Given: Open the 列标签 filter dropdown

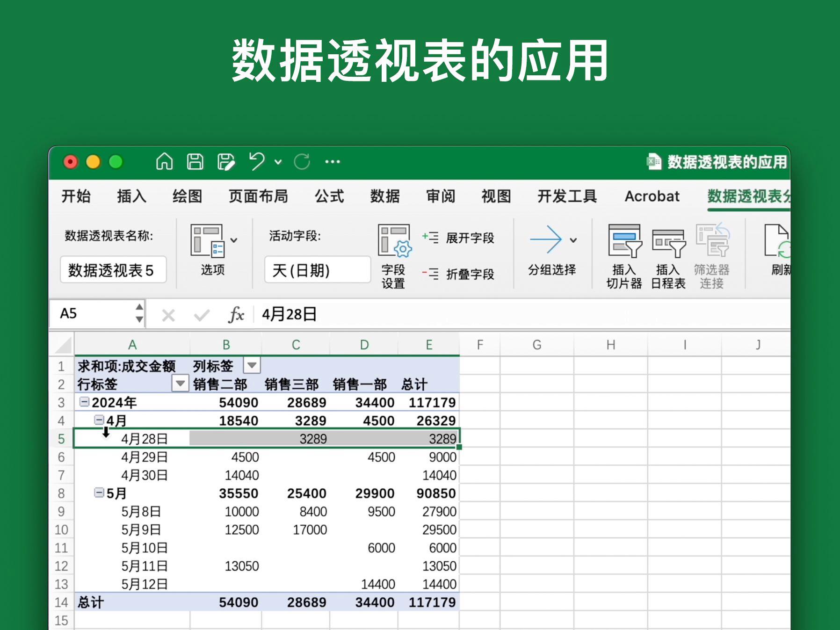Looking at the screenshot, I should tap(252, 365).
